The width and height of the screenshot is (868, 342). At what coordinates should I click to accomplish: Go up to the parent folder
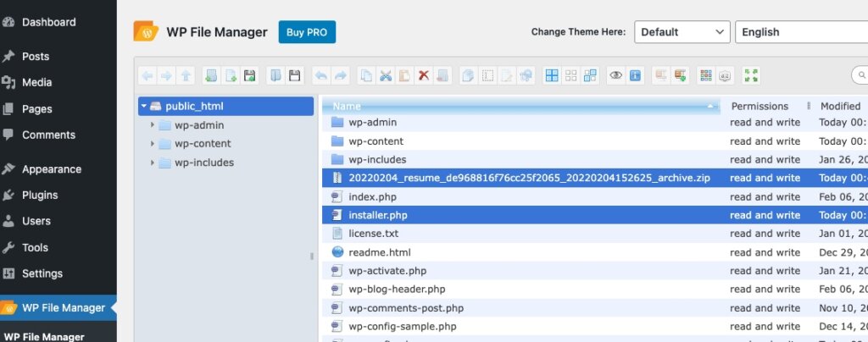[186, 75]
